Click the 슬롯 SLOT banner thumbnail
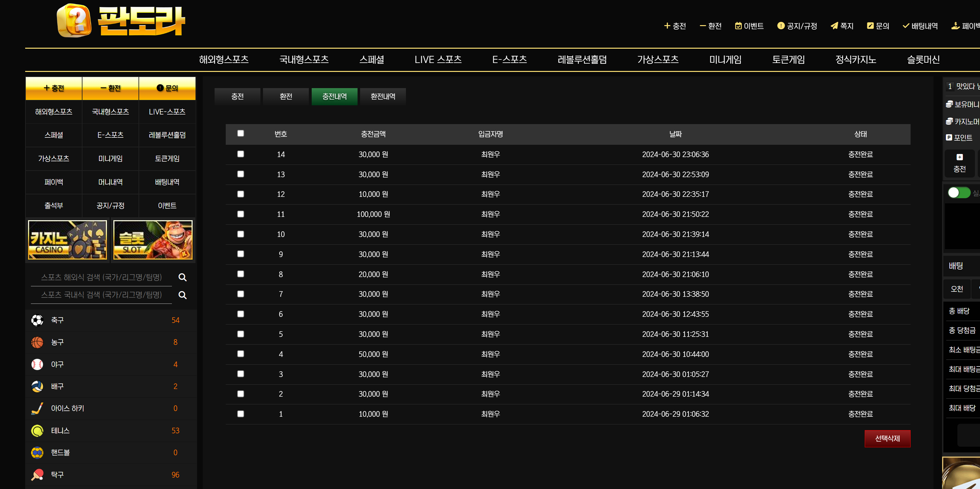Viewport: 980px width, 489px height. coord(153,240)
